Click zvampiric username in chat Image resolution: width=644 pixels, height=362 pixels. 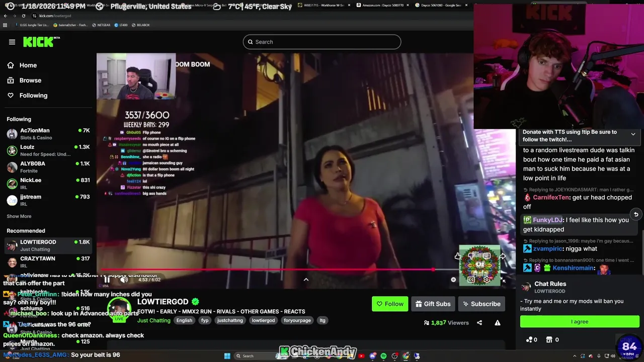tap(547, 248)
